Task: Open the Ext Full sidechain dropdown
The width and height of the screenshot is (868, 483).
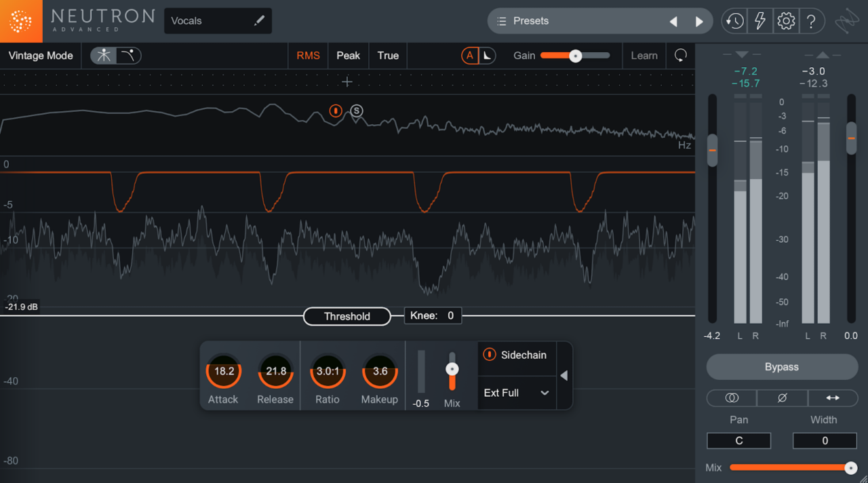Action: [x=516, y=393]
